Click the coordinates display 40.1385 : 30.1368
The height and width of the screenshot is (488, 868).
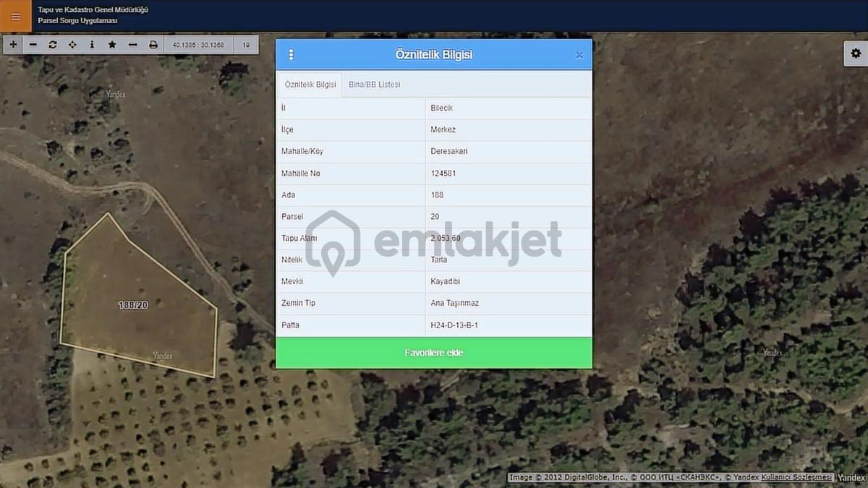coord(198,45)
